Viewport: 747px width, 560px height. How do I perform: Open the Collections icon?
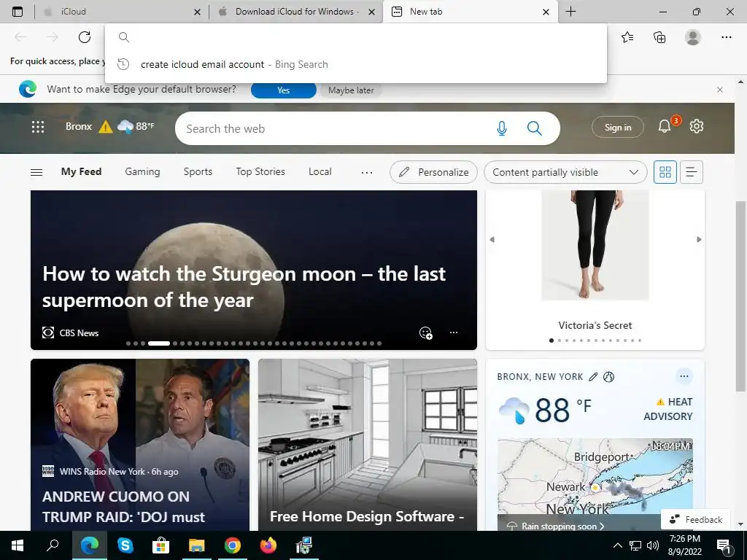click(659, 37)
